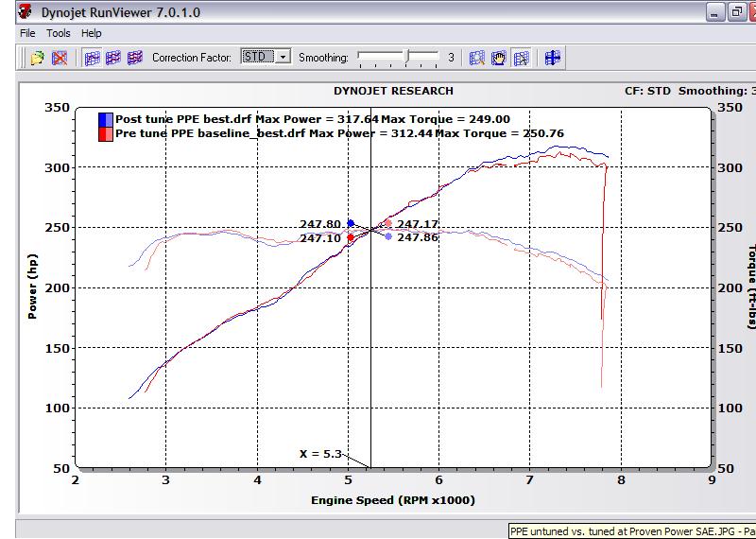This screenshot has width=756, height=539.
Task: Click the Smoothing slider thumb
Action: click(x=407, y=57)
